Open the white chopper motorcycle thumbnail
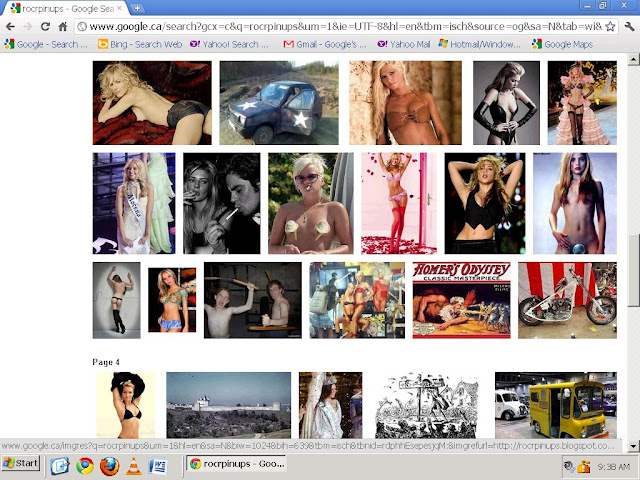The width and height of the screenshot is (640, 480). point(567,300)
